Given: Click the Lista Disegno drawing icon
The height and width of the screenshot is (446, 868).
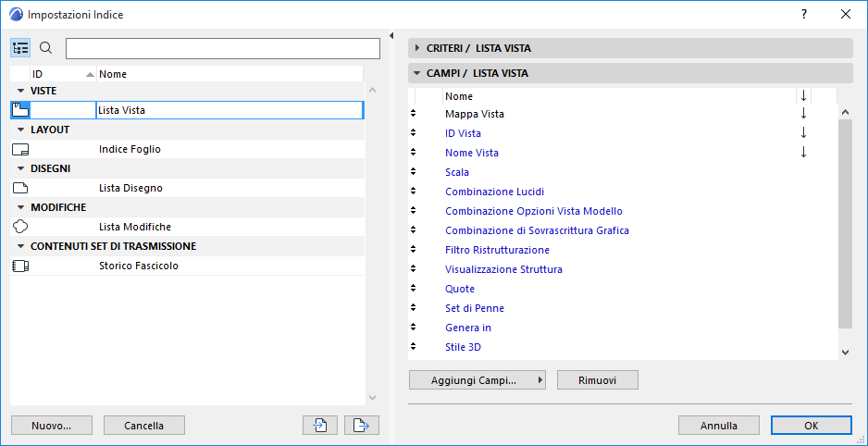Looking at the screenshot, I should tap(20, 188).
